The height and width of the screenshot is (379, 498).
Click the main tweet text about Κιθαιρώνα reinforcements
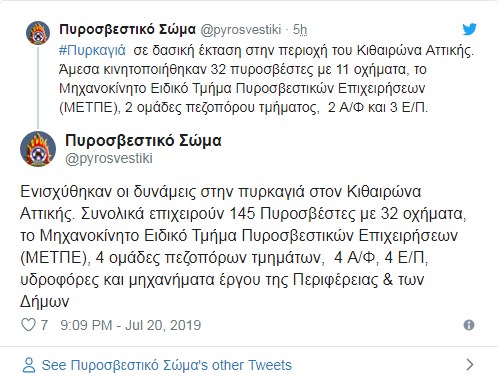tap(243, 246)
